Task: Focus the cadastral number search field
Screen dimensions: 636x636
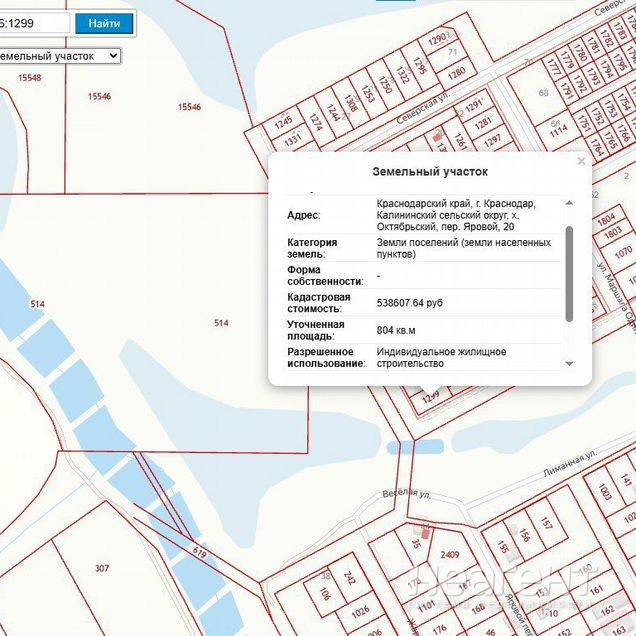Action: point(34,23)
